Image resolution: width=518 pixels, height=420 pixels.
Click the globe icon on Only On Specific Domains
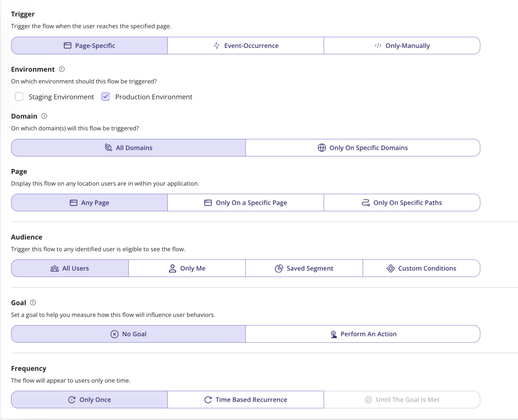tap(321, 147)
